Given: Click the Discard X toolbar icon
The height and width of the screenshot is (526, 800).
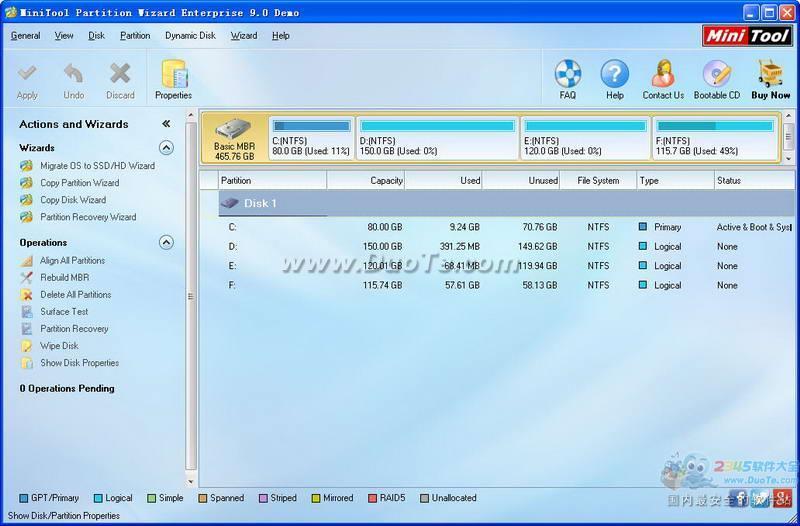Looking at the screenshot, I should pos(120,74).
